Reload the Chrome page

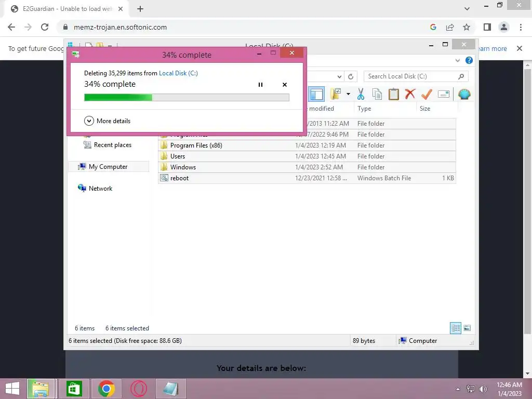(45, 27)
